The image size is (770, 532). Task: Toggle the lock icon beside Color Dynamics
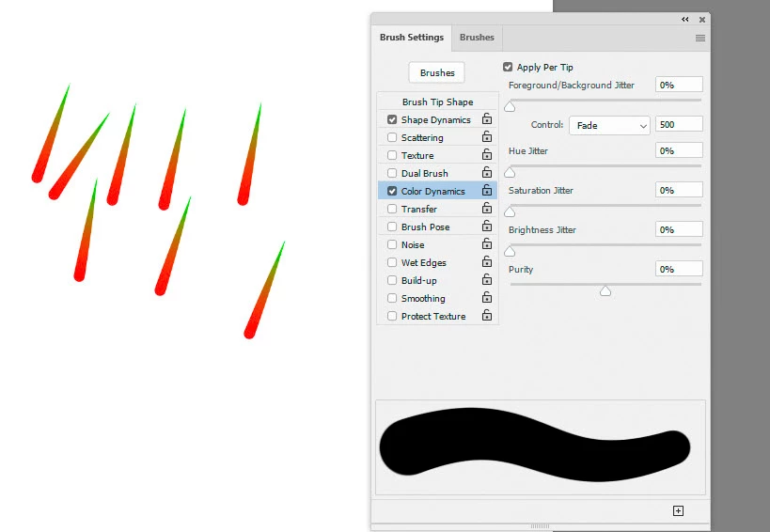pyautogui.click(x=487, y=190)
